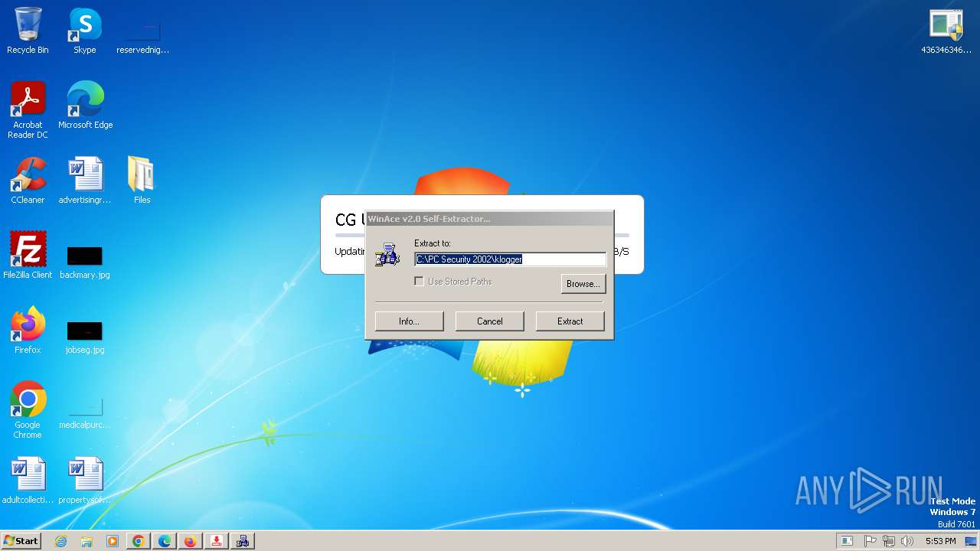This screenshot has height=551, width=980.
Task: Click the Info... button
Action: [x=410, y=321]
